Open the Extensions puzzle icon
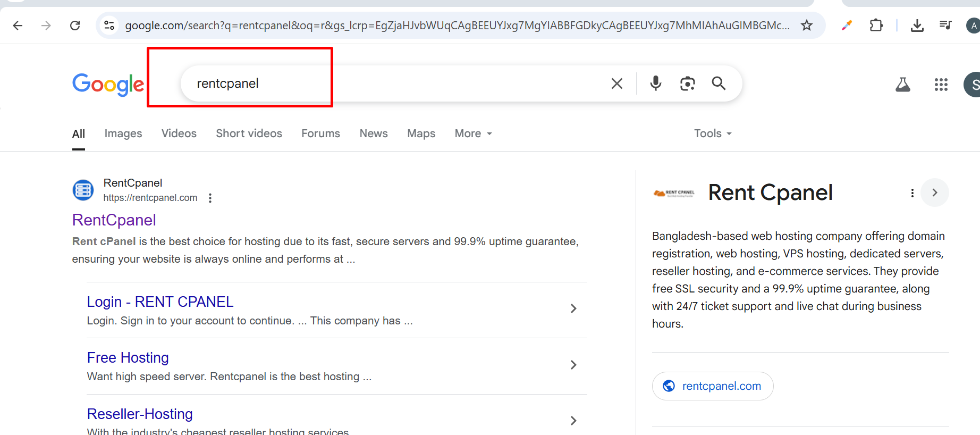Image resolution: width=980 pixels, height=435 pixels. coord(876,26)
